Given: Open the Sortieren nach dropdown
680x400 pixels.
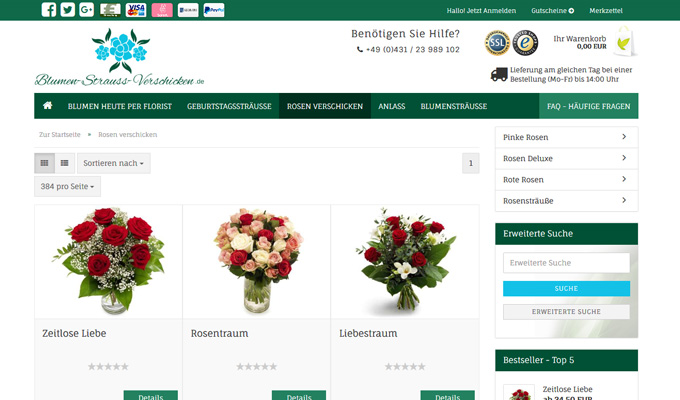Looking at the screenshot, I should (114, 163).
